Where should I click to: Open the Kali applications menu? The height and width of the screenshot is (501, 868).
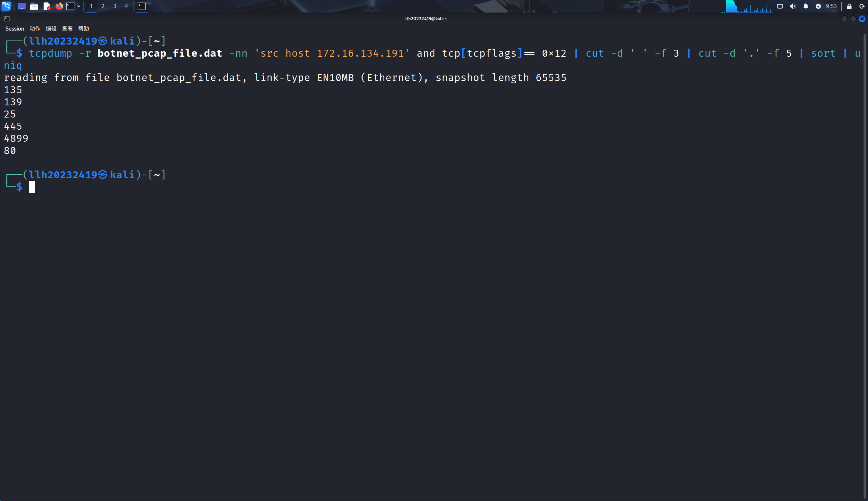[x=7, y=6]
